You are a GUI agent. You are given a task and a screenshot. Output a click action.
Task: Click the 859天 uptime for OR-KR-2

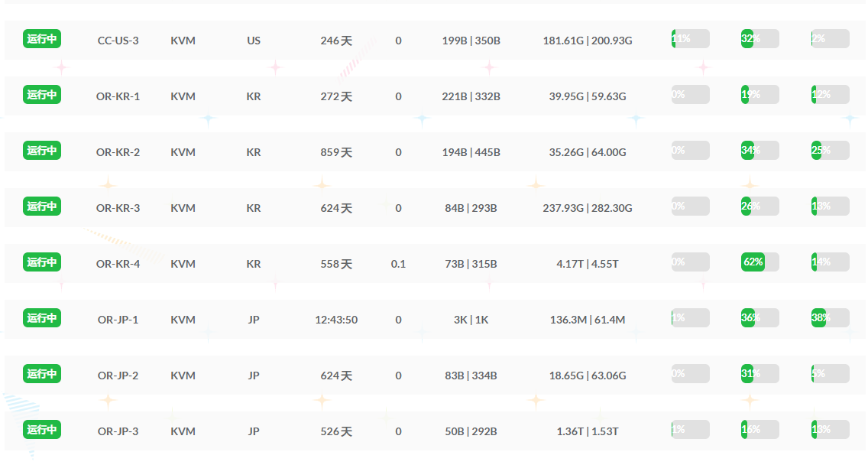pos(336,152)
